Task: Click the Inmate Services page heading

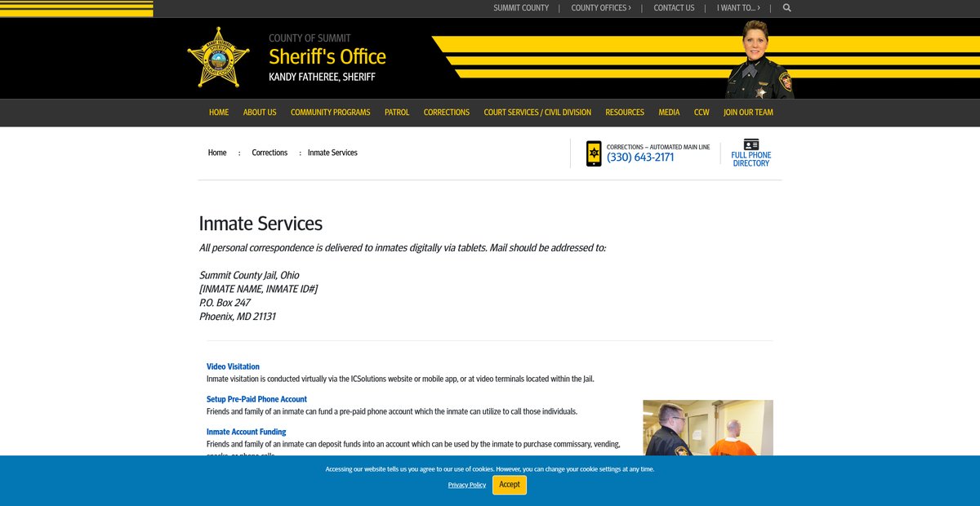Action: [x=261, y=223]
